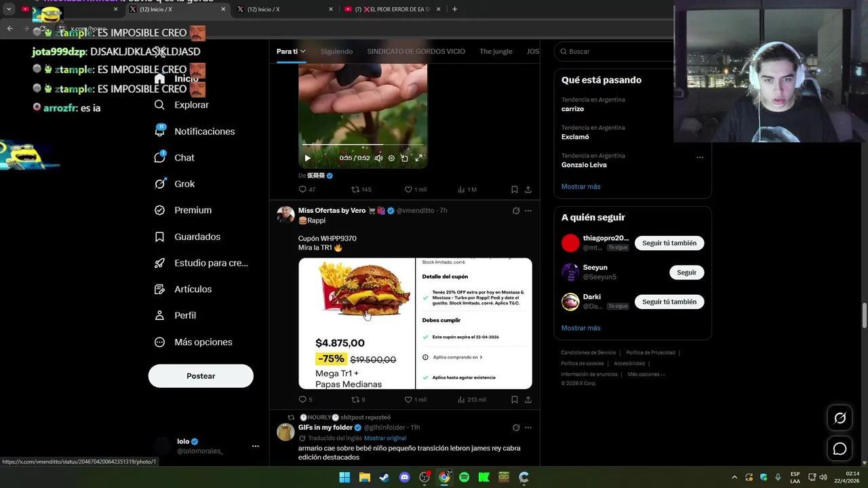Open Spotify from the taskbar
The image size is (868, 488).
(464, 477)
